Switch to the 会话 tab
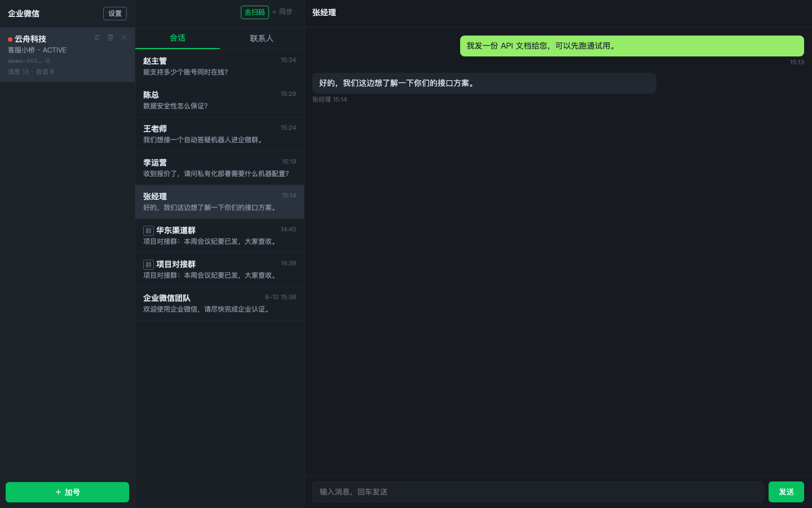Viewport: 812px width, 508px height. [178, 38]
